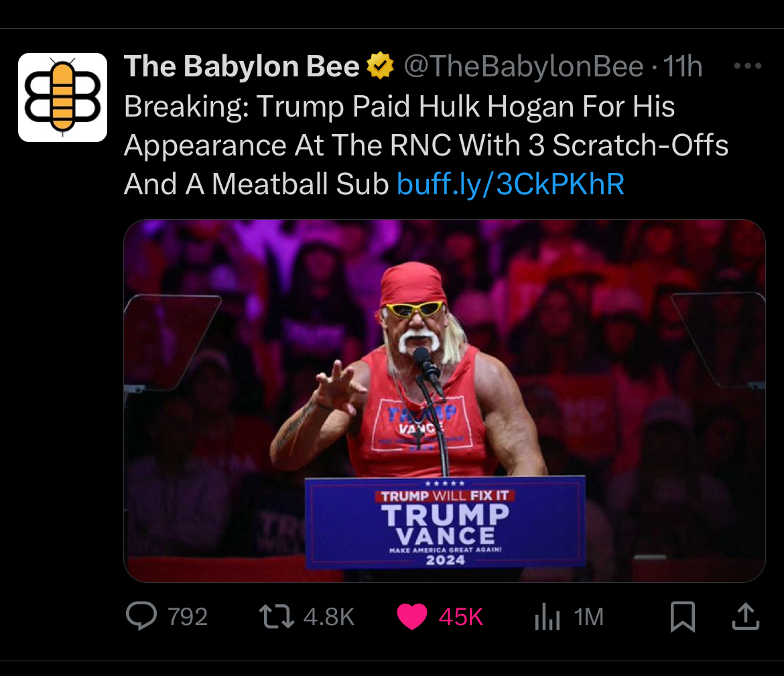Click the 45K likes count

461,616
